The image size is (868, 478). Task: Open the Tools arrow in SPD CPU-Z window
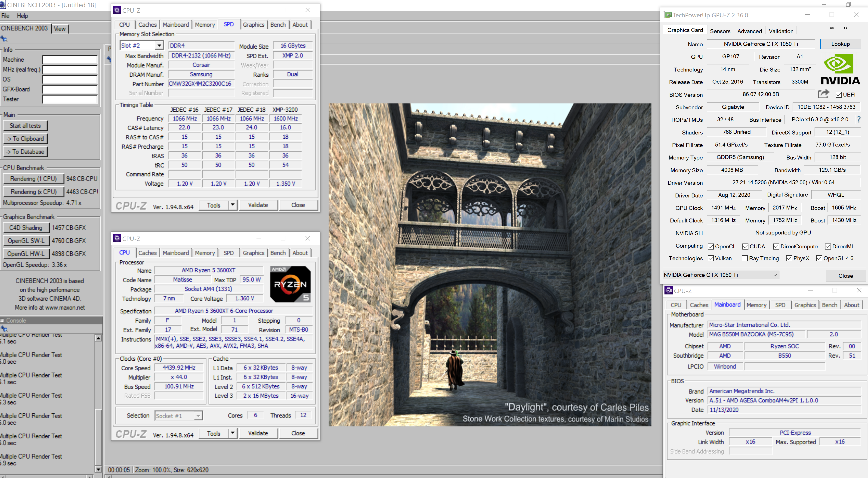pyautogui.click(x=232, y=205)
